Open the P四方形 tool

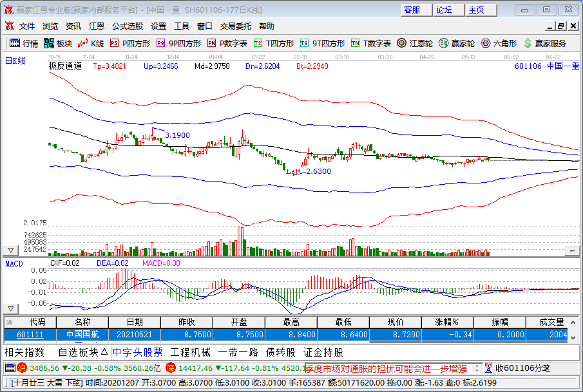coord(130,44)
